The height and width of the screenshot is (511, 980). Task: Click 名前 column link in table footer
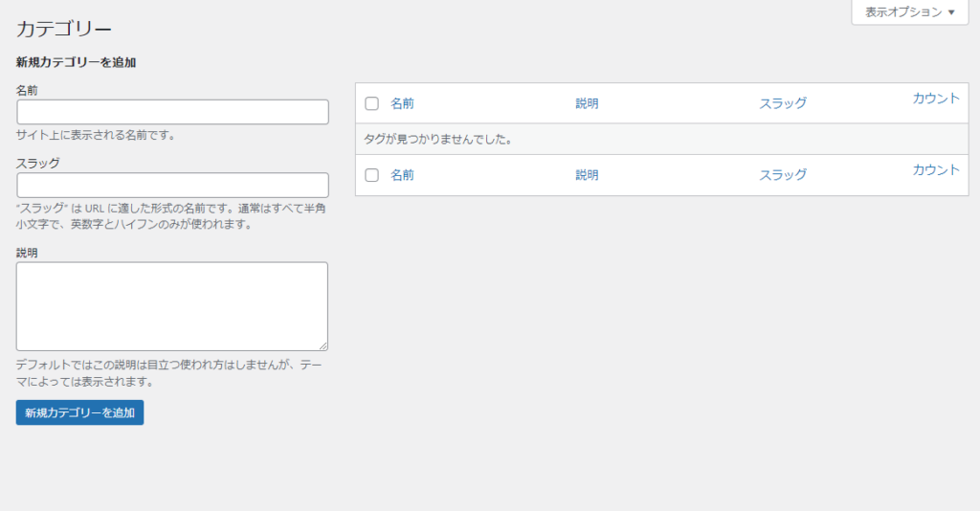(x=402, y=175)
